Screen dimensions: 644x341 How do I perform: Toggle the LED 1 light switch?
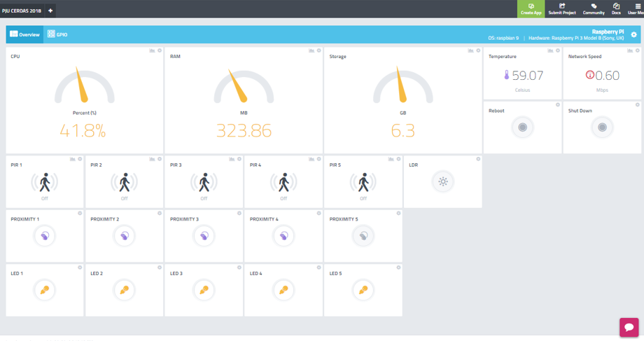click(45, 289)
